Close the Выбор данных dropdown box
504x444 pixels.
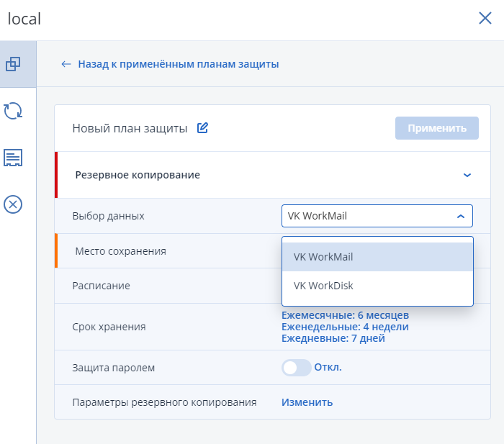point(377,216)
